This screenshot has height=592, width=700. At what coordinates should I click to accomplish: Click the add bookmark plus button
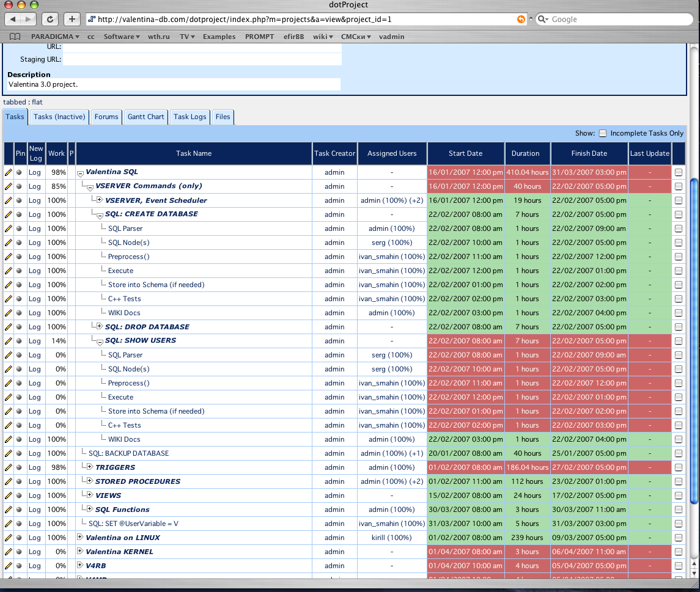72,19
